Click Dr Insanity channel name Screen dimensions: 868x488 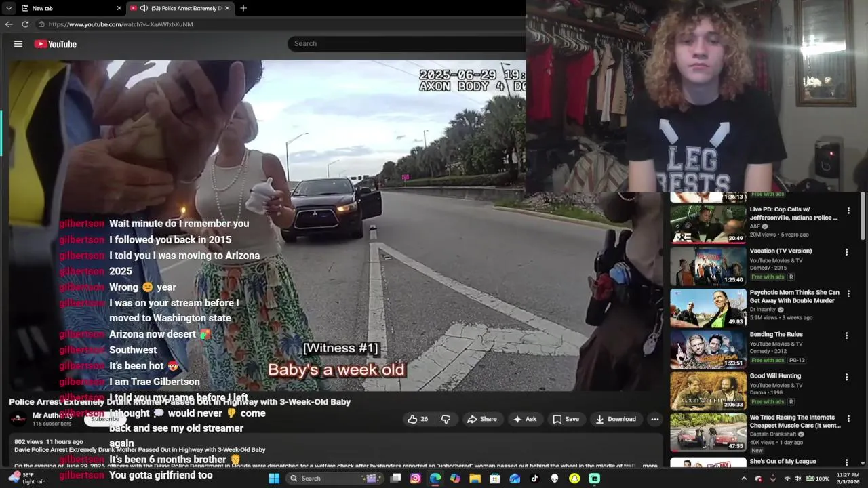point(764,310)
